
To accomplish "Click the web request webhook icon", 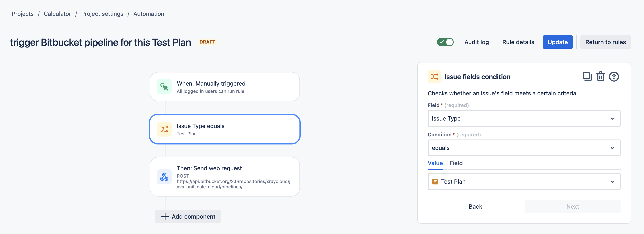I will [x=164, y=177].
